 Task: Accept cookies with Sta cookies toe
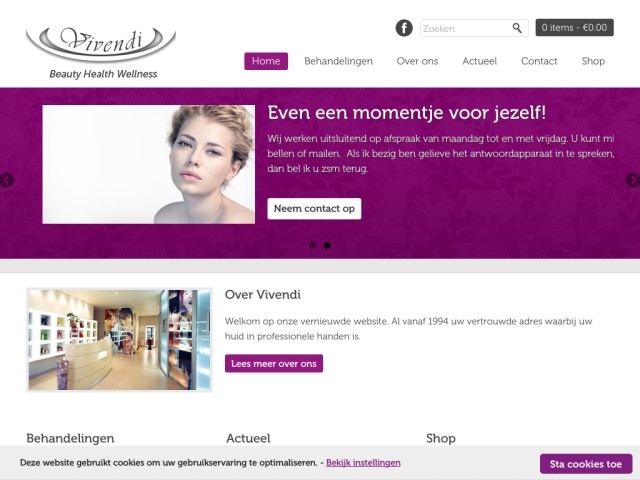pos(586,464)
